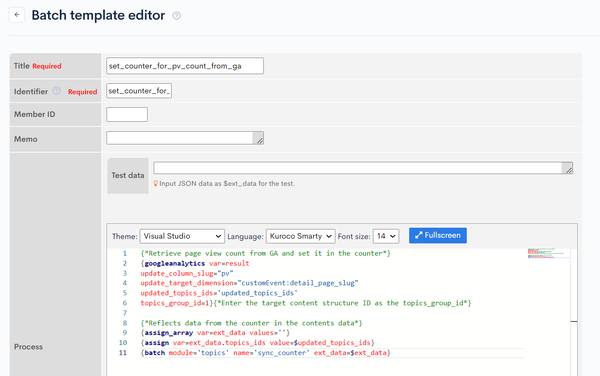Click the googleanalytics code line

point(195,264)
